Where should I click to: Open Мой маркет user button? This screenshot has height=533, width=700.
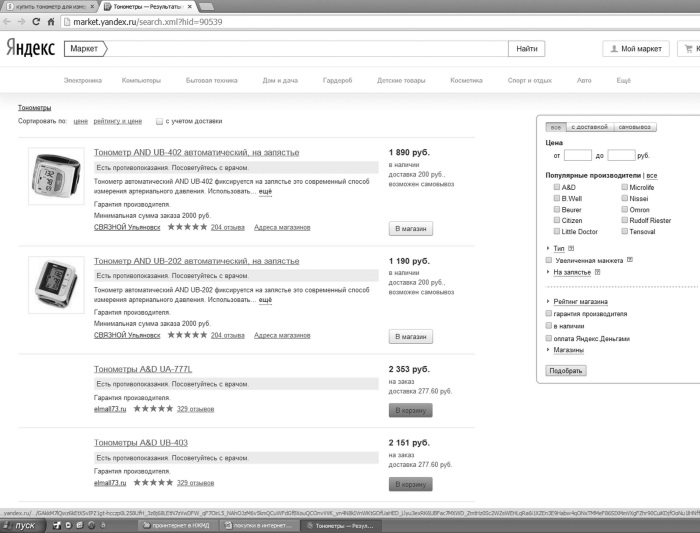coord(636,49)
